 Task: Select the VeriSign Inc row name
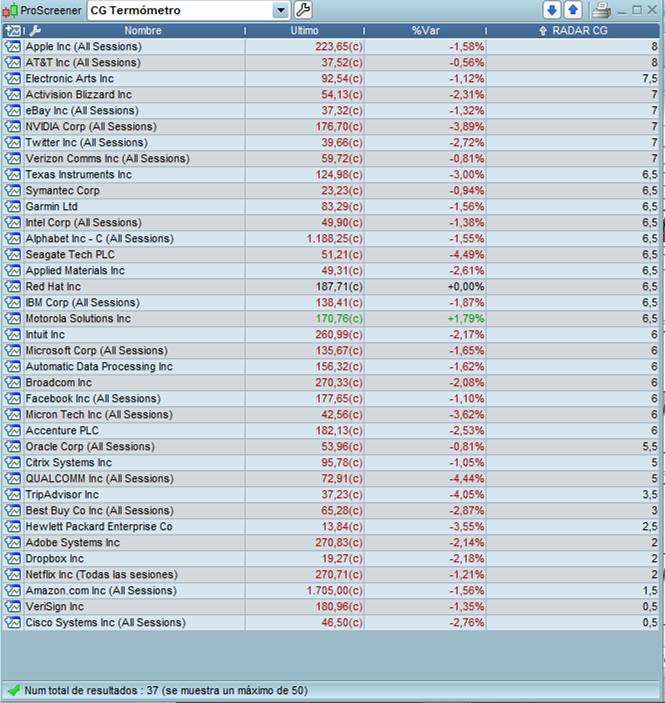point(54,607)
